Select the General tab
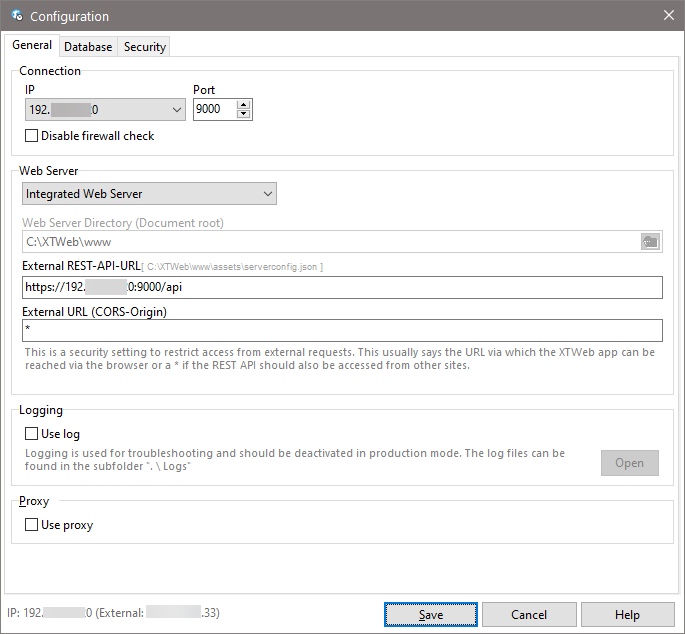Screen dimensions: 685x634 (x=32, y=46)
